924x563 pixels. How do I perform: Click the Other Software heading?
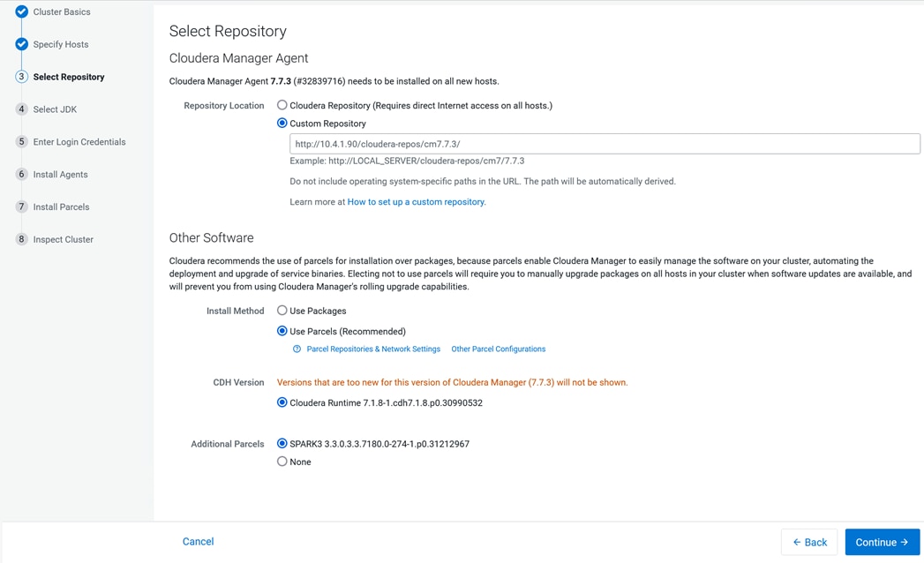[x=212, y=237]
